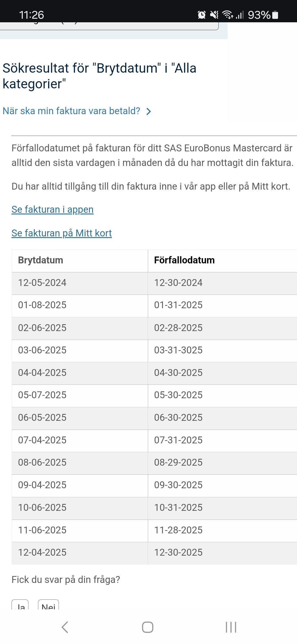Tap the battery icon in status bar

pos(275,15)
